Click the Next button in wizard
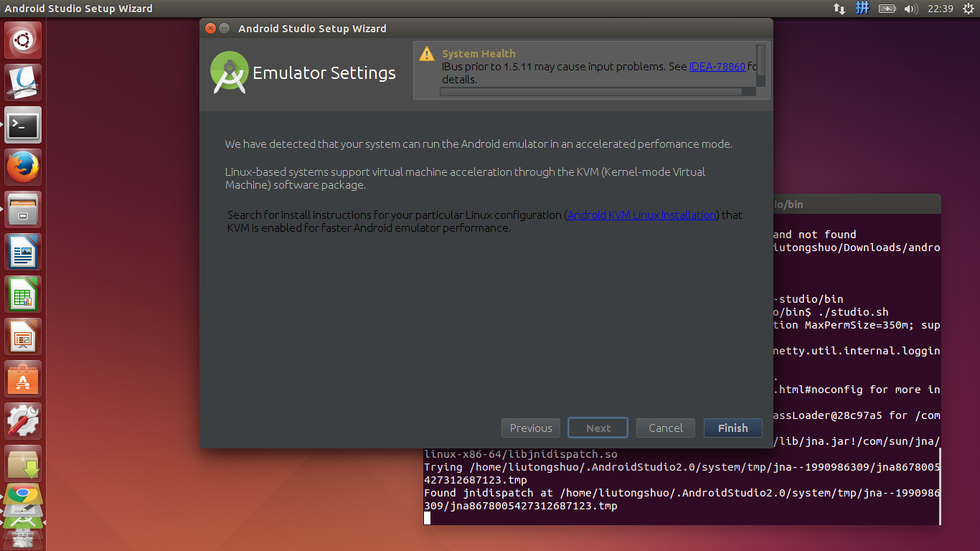 click(x=598, y=428)
